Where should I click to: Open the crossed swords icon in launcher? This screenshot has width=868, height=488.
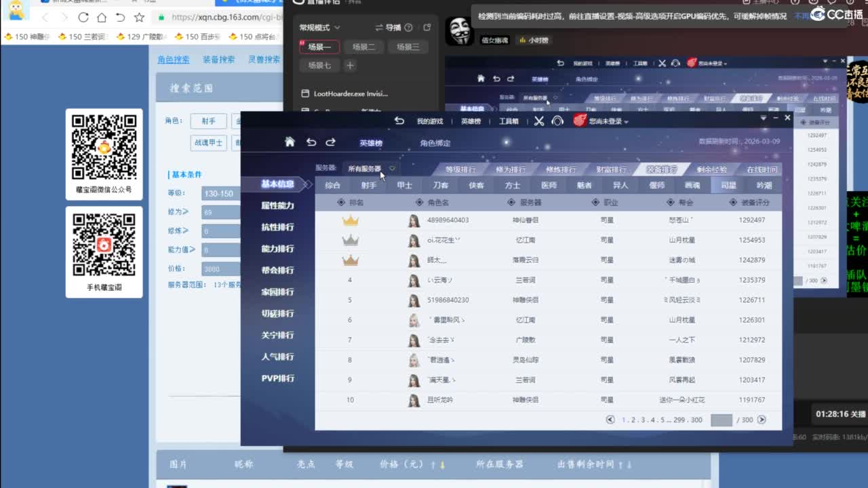[x=539, y=121]
